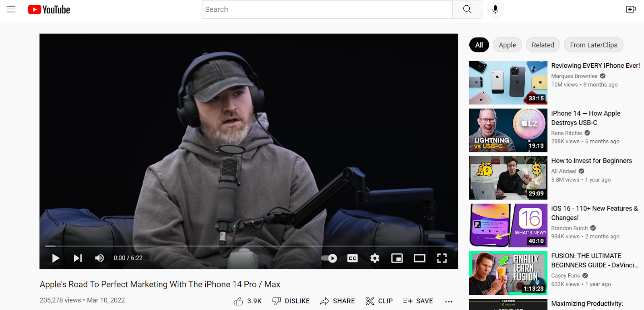Open player settings gear
Screen dimensions: 644x310
click(x=375, y=258)
